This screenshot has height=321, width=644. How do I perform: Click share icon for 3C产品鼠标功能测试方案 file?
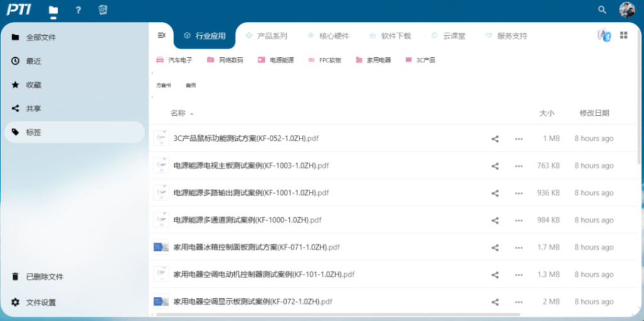tap(495, 139)
